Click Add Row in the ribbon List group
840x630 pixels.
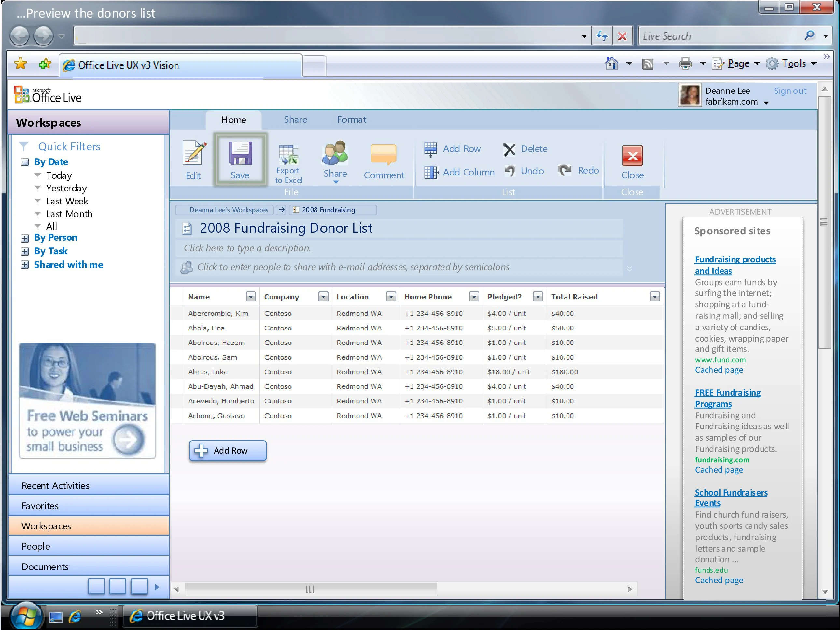tap(453, 149)
